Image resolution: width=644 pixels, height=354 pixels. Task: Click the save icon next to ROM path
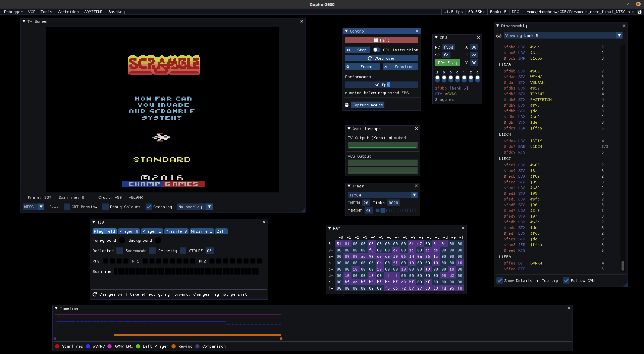click(639, 12)
